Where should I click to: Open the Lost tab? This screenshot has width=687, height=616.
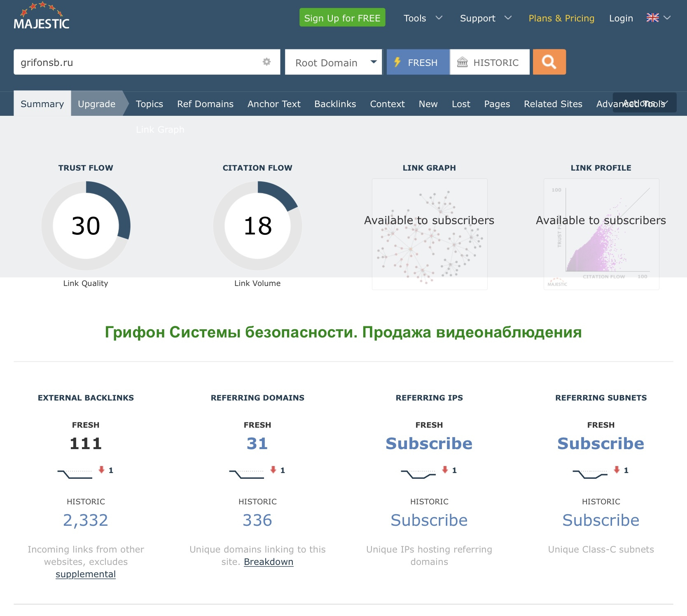pos(461,104)
